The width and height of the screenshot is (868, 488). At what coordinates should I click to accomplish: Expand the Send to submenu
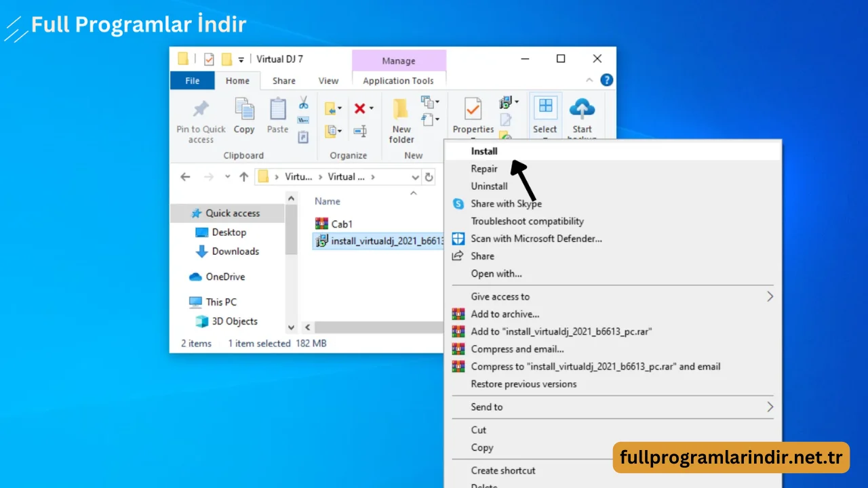click(x=770, y=407)
